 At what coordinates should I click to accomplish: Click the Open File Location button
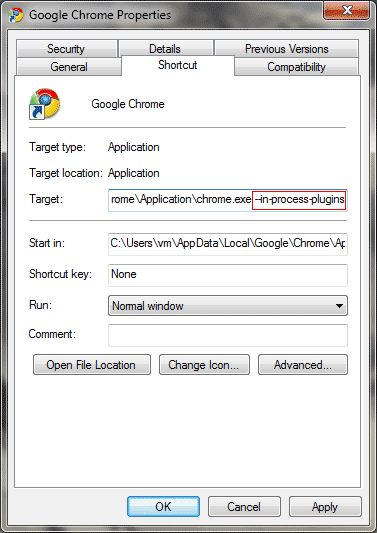coord(92,365)
